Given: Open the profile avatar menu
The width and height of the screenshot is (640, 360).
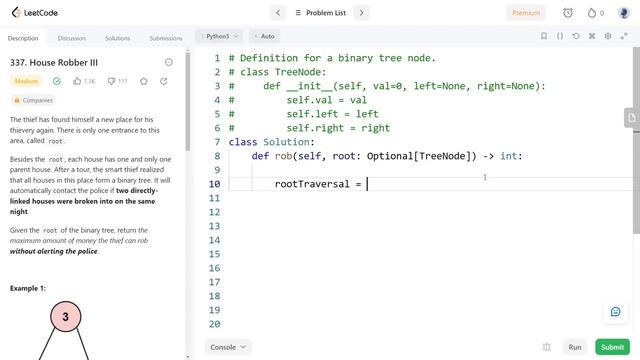Looking at the screenshot, I should [x=623, y=13].
